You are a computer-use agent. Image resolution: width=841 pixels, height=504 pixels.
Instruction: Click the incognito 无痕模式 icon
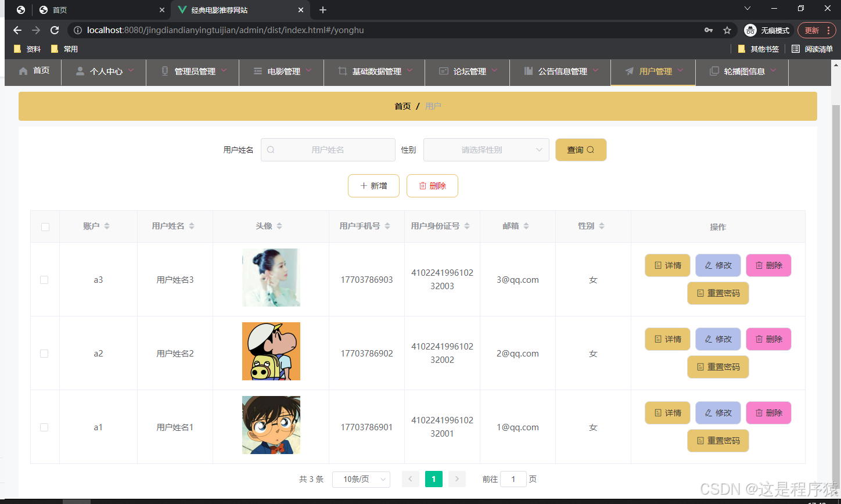(x=750, y=30)
